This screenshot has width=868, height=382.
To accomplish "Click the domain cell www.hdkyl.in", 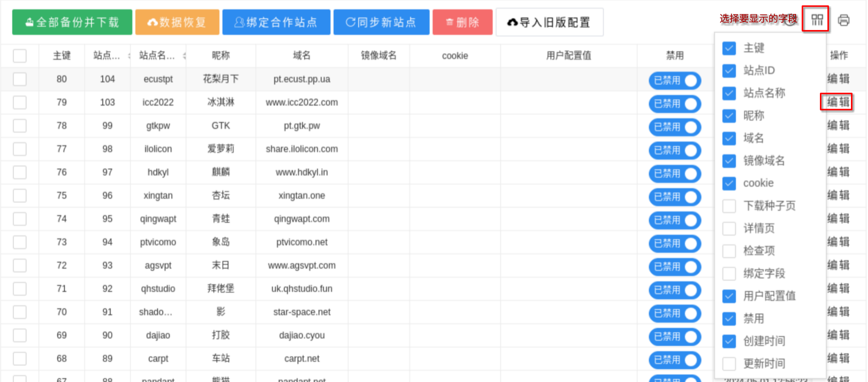I will 302,172.
